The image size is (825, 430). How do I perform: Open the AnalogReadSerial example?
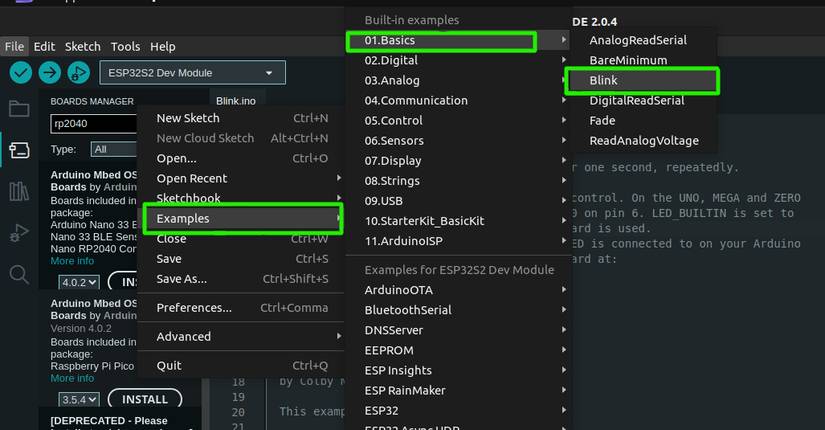(x=645, y=40)
